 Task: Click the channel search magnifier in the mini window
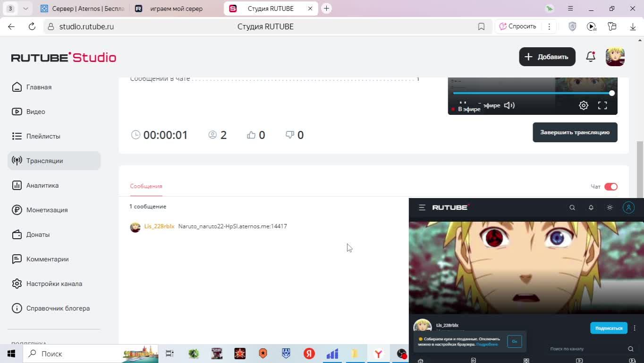point(630,349)
